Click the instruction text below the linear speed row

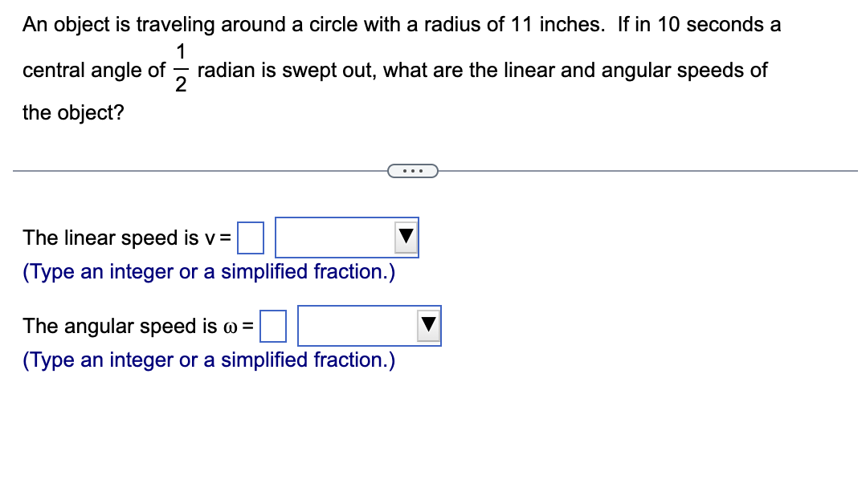[208, 271]
